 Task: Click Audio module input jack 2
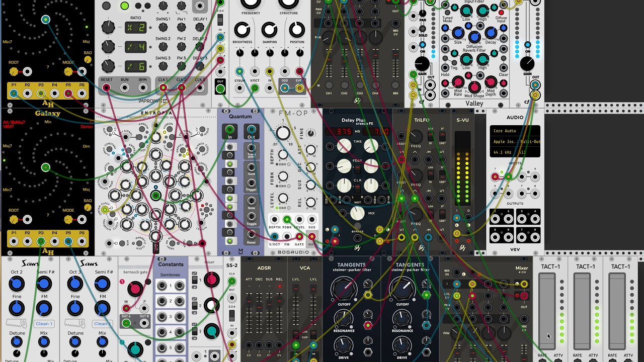point(508,177)
